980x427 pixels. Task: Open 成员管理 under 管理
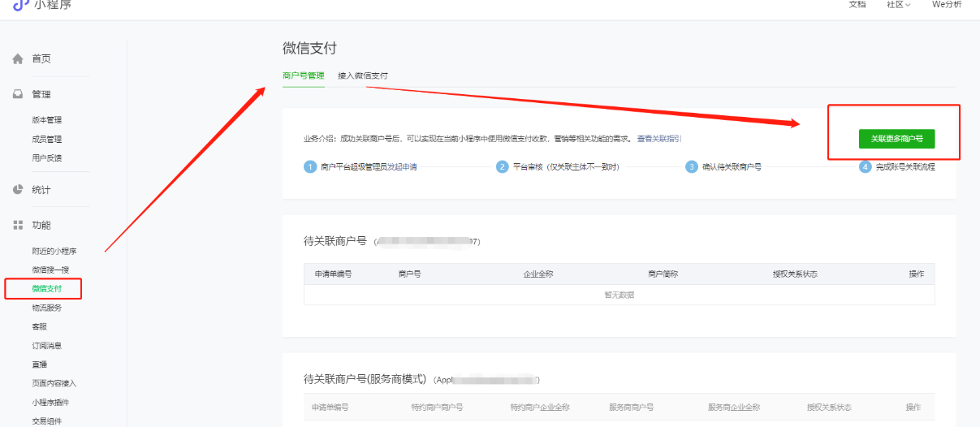(46, 139)
